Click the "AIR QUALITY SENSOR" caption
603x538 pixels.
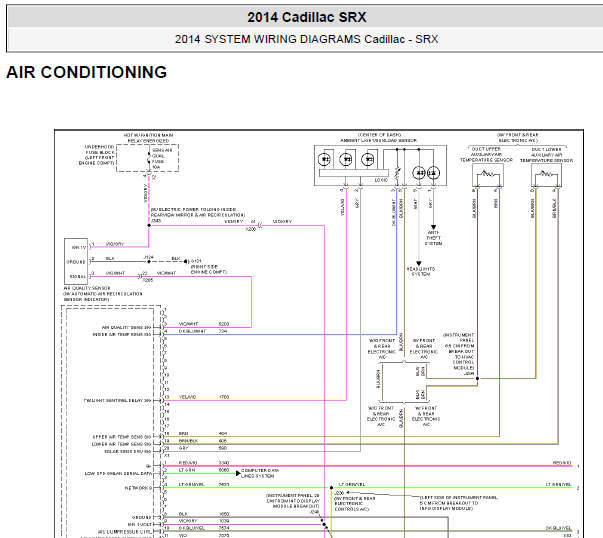click(87, 288)
